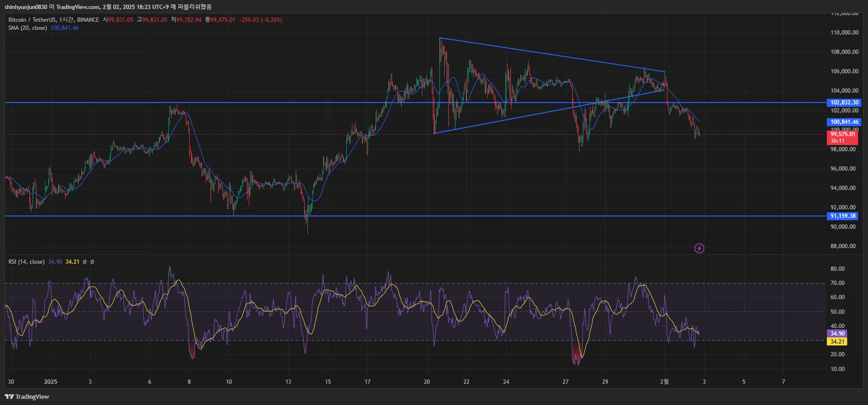This screenshot has width=868, height=405.
Task: Click the 2025 label on time axis
Action: [51, 382]
